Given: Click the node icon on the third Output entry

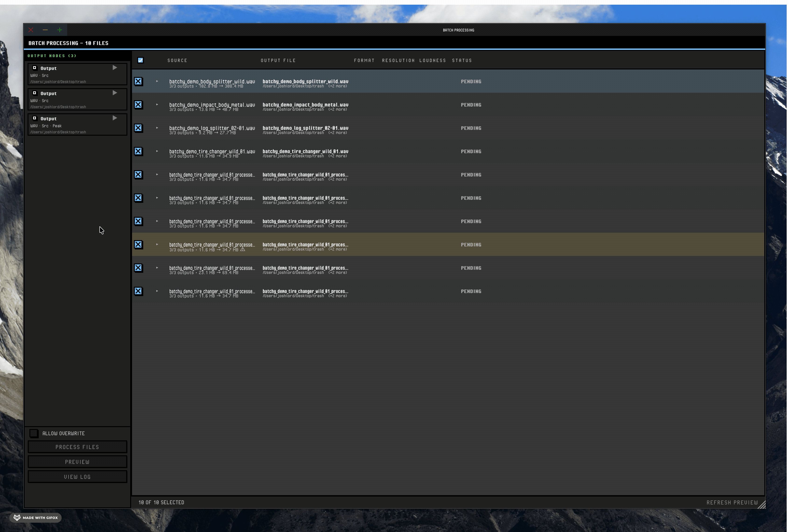Looking at the screenshot, I should tap(35, 118).
